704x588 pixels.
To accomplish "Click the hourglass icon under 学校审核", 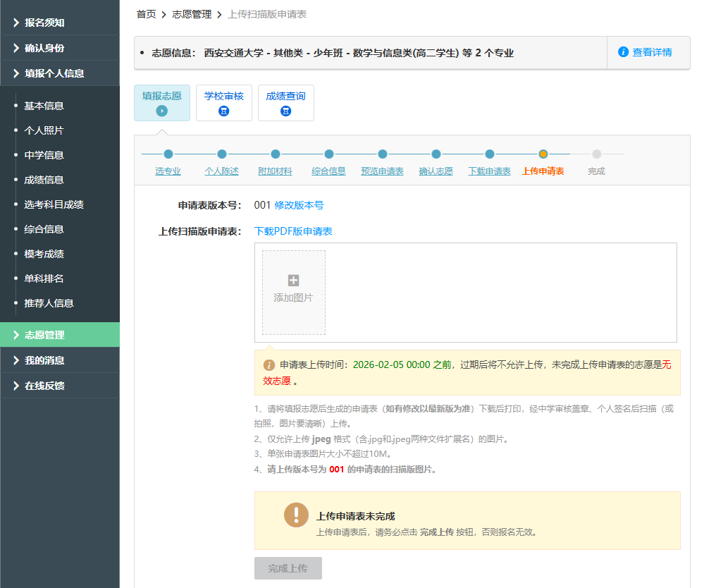I will (x=224, y=111).
